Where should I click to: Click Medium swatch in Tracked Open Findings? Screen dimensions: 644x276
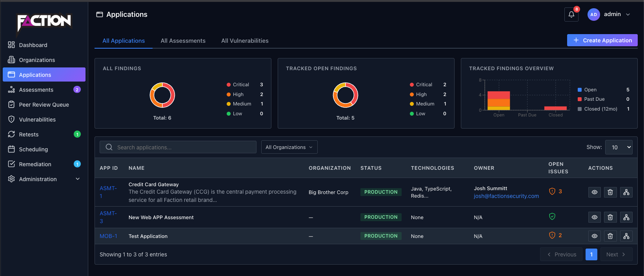click(412, 104)
